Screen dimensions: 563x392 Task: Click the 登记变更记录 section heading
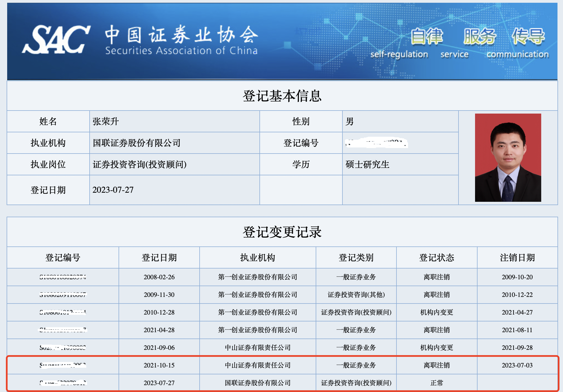(x=282, y=232)
